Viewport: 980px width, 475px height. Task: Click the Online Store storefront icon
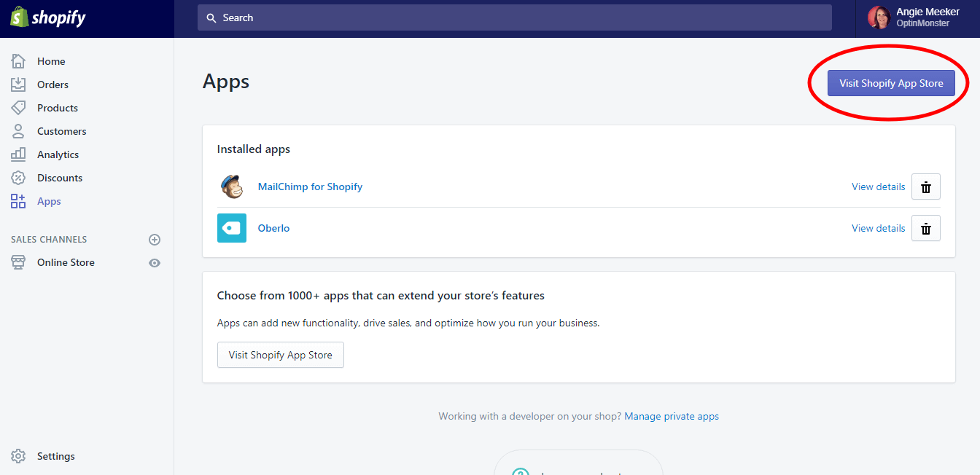pos(18,262)
